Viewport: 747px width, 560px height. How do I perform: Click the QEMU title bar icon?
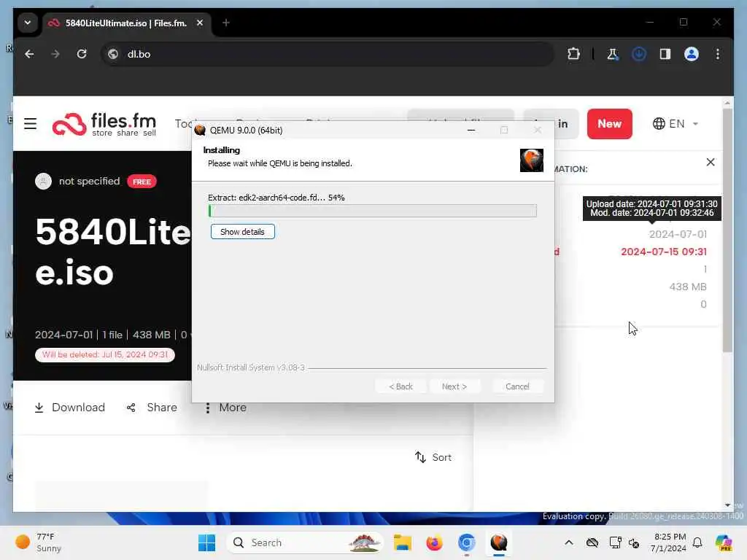click(x=200, y=130)
